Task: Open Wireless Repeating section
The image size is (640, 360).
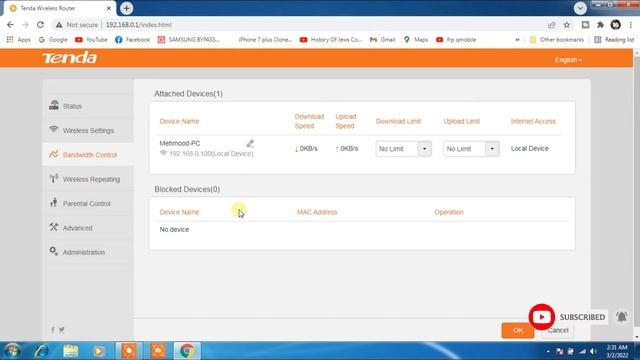Action: click(x=88, y=179)
